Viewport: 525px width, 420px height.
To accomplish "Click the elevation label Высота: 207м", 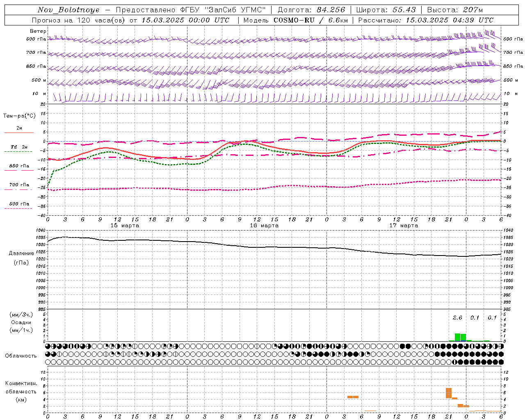I will (455, 10).
